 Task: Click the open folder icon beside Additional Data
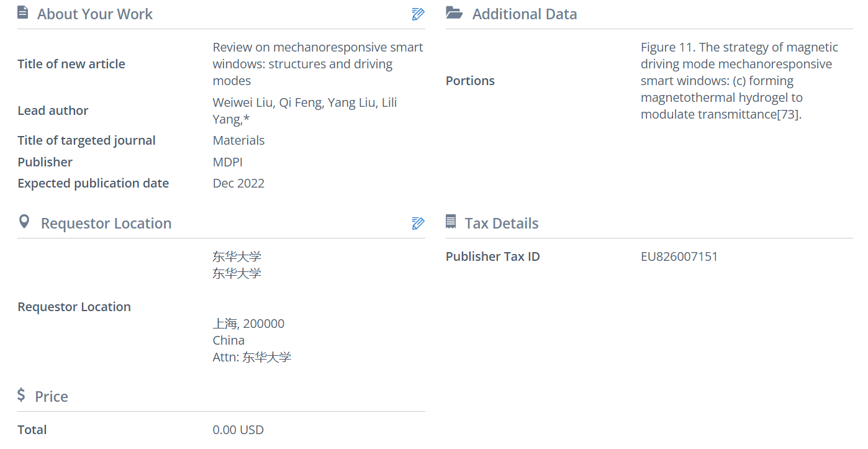[x=454, y=13]
